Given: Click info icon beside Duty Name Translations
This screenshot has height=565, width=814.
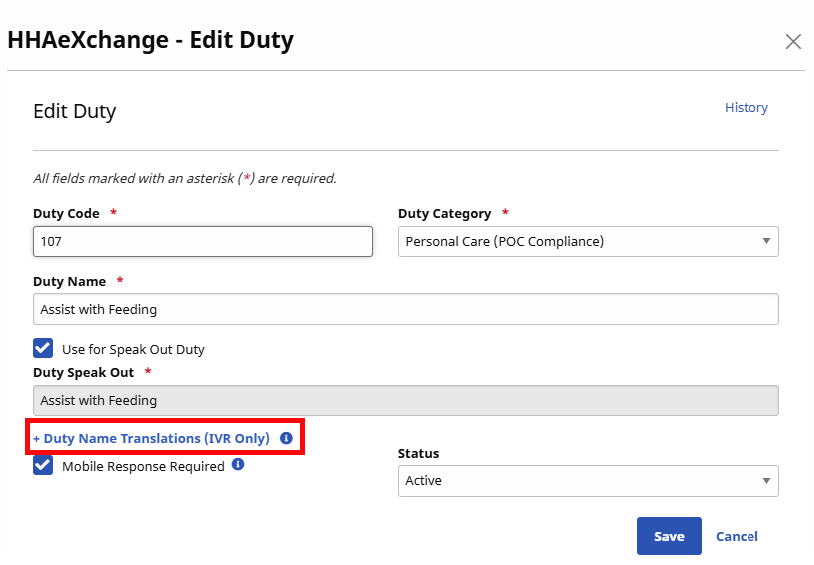Looking at the screenshot, I should (286, 438).
